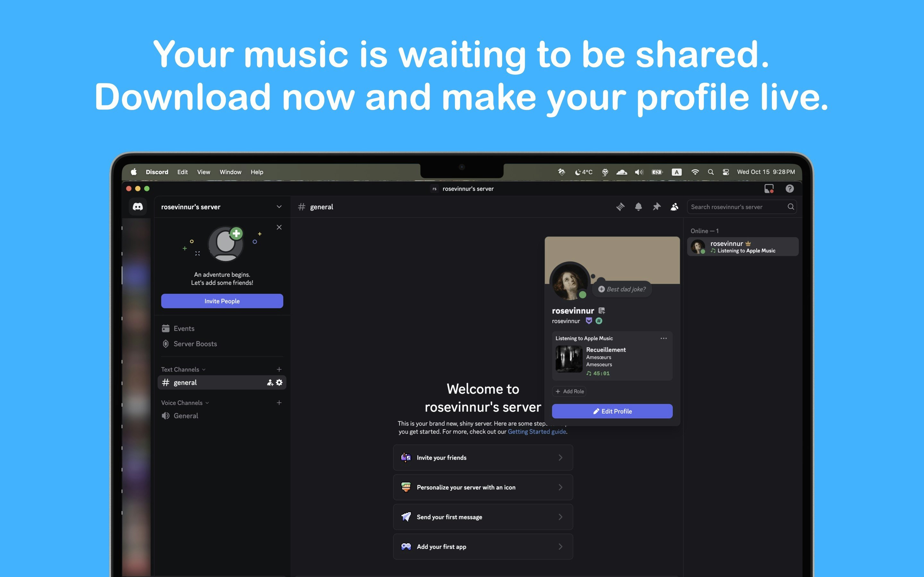This screenshot has height=577, width=924.
Task: Toggle the member list icon
Action: [x=674, y=207]
